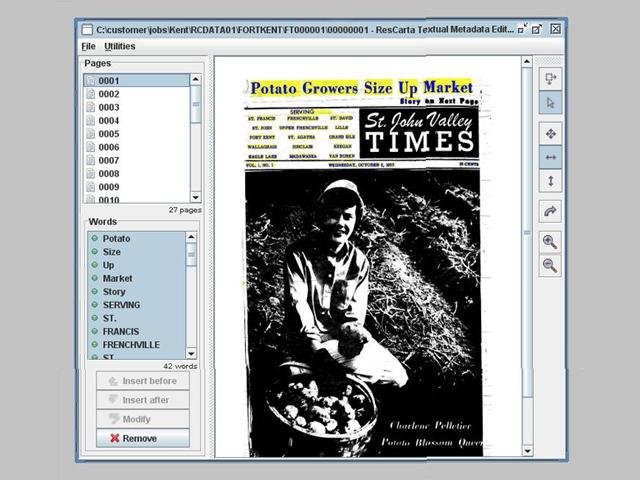This screenshot has width=640, height=480.
Task: Select the word FRENCHVILLE in Words list
Action: (130, 344)
